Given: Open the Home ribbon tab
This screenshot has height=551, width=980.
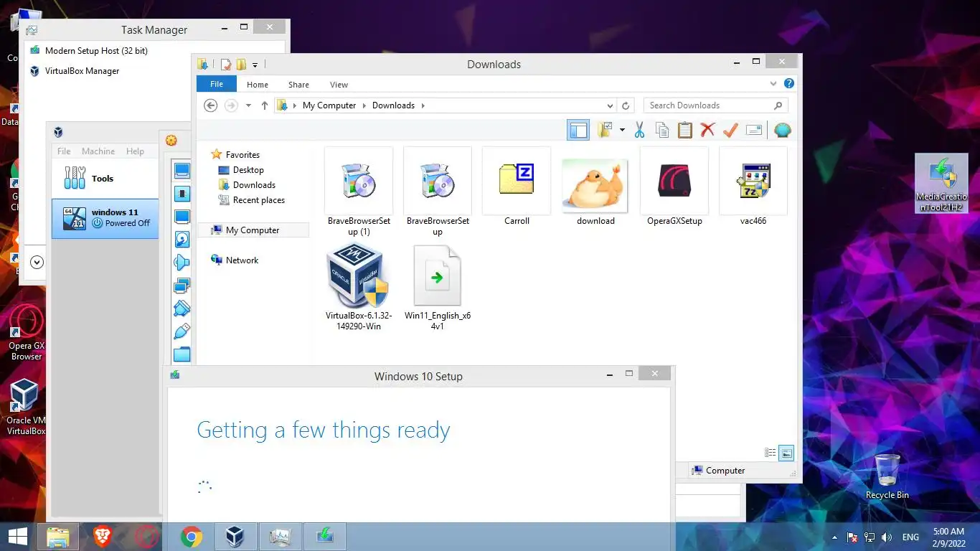Looking at the screenshot, I should click(x=258, y=85).
